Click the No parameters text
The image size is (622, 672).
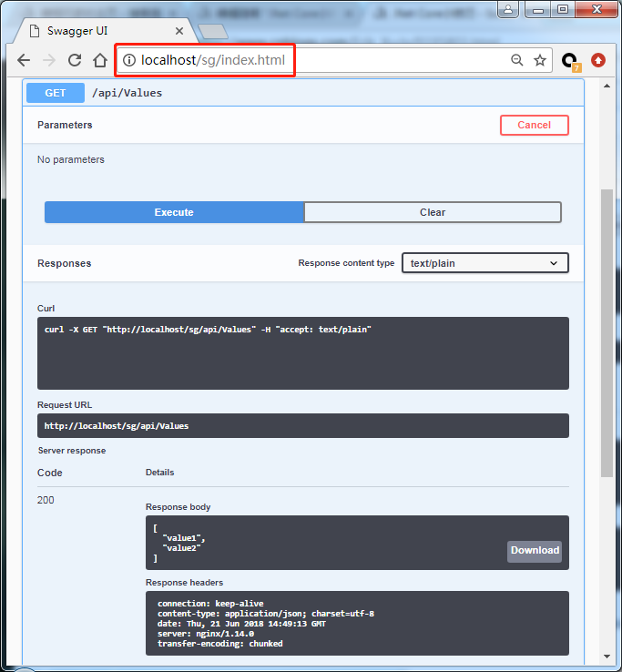click(x=71, y=159)
